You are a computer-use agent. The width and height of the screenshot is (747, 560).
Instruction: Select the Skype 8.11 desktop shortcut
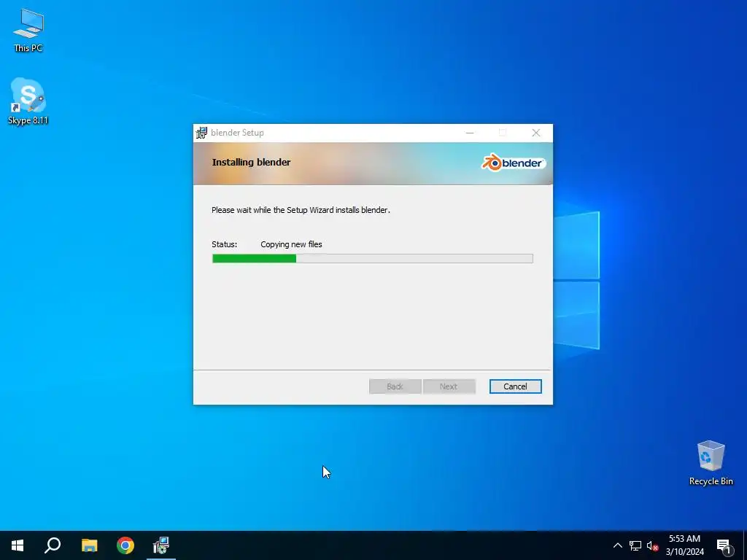28,101
